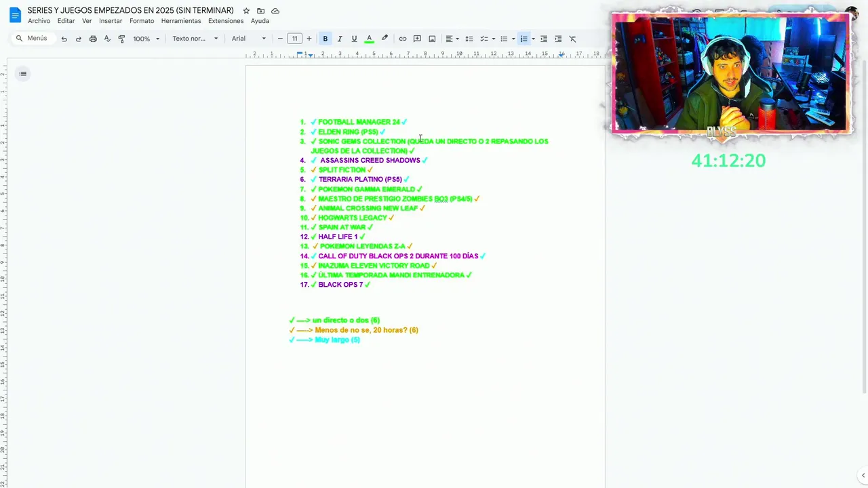Click the bulleted list icon

(x=504, y=39)
